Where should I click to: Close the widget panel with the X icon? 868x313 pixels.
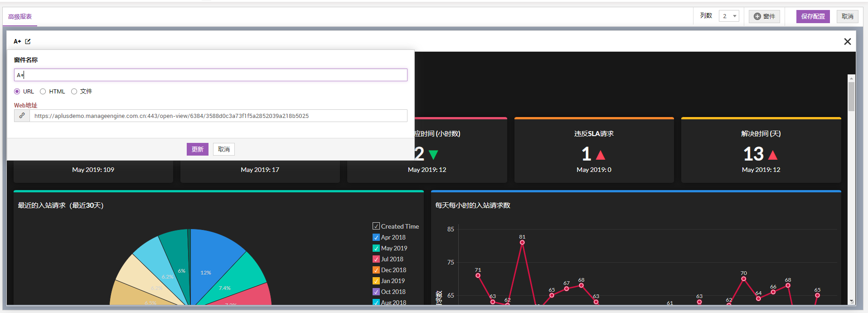[847, 42]
